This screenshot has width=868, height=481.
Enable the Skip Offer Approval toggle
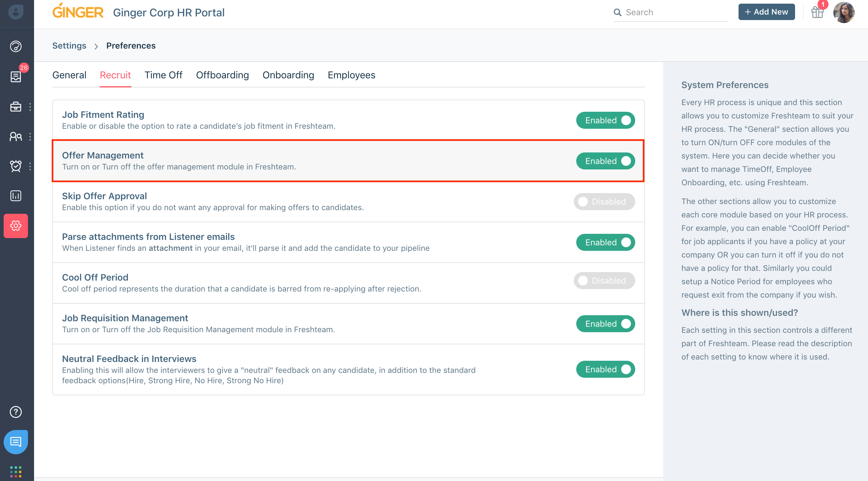pos(604,202)
